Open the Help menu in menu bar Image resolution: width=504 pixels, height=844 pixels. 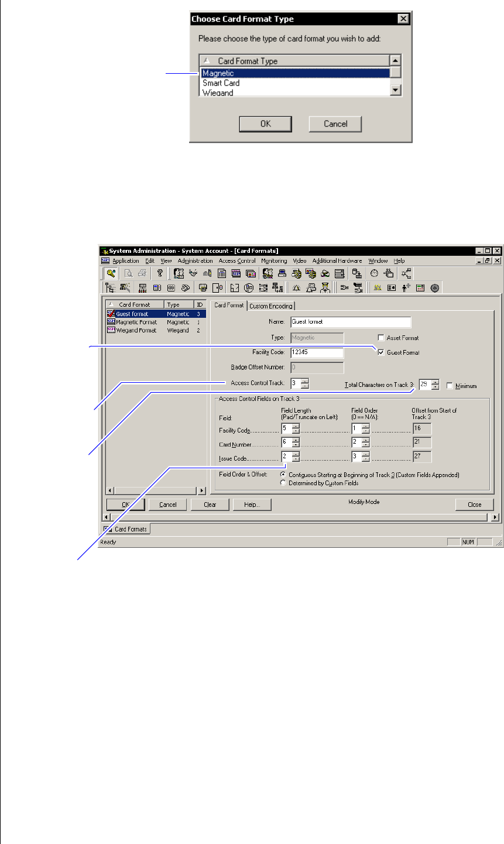click(399, 260)
